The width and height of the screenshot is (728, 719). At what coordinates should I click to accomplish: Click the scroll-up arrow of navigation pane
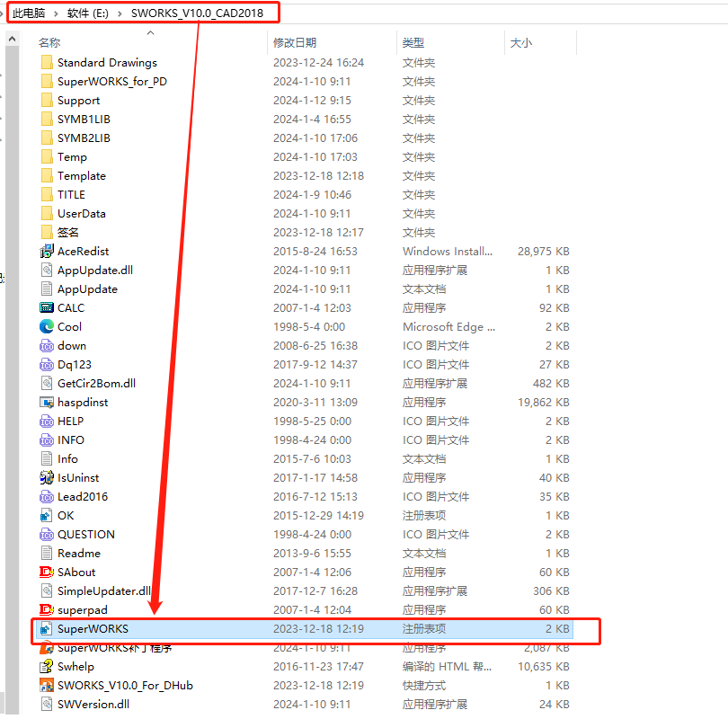pyautogui.click(x=13, y=39)
